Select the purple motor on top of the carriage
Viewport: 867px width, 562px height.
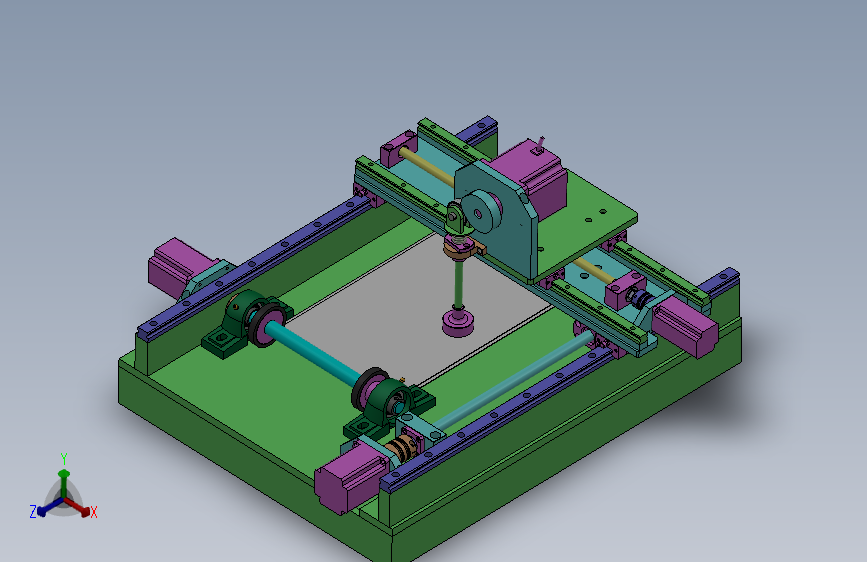[x=529, y=178]
